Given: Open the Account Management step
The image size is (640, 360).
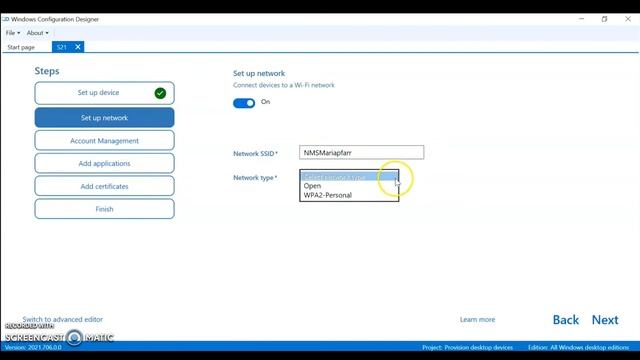Looking at the screenshot, I should tap(104, 141).
